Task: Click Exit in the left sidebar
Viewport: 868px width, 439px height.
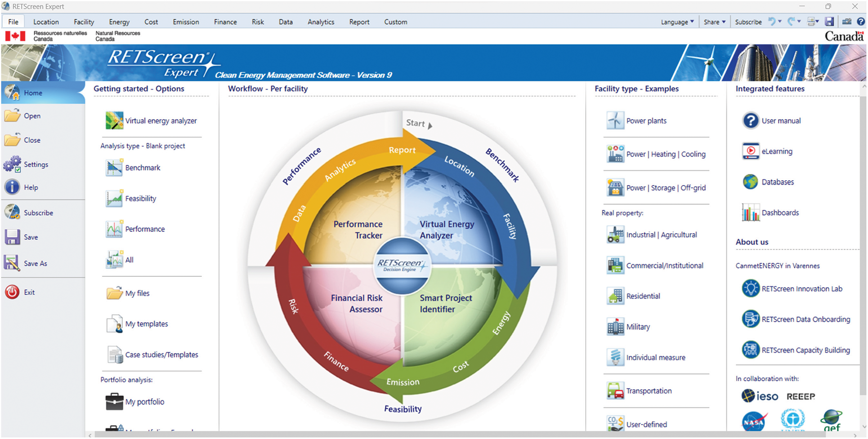Action: [29, 293]
